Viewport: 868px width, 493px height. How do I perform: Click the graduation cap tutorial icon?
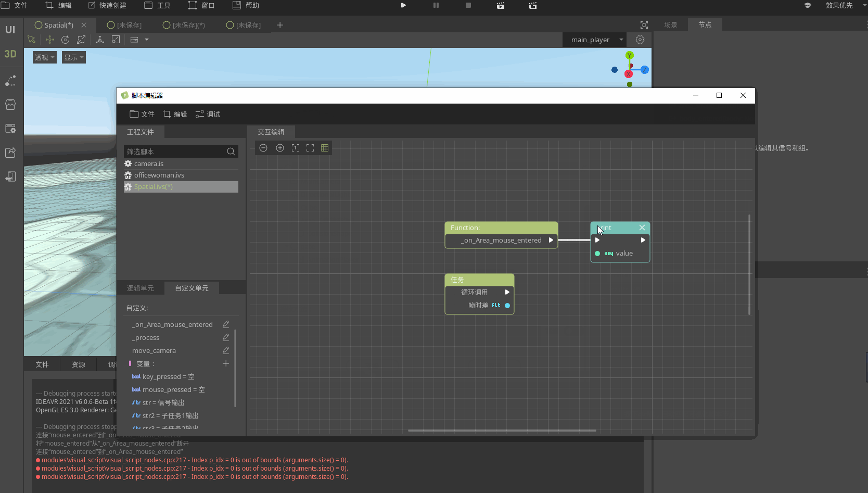808,5
